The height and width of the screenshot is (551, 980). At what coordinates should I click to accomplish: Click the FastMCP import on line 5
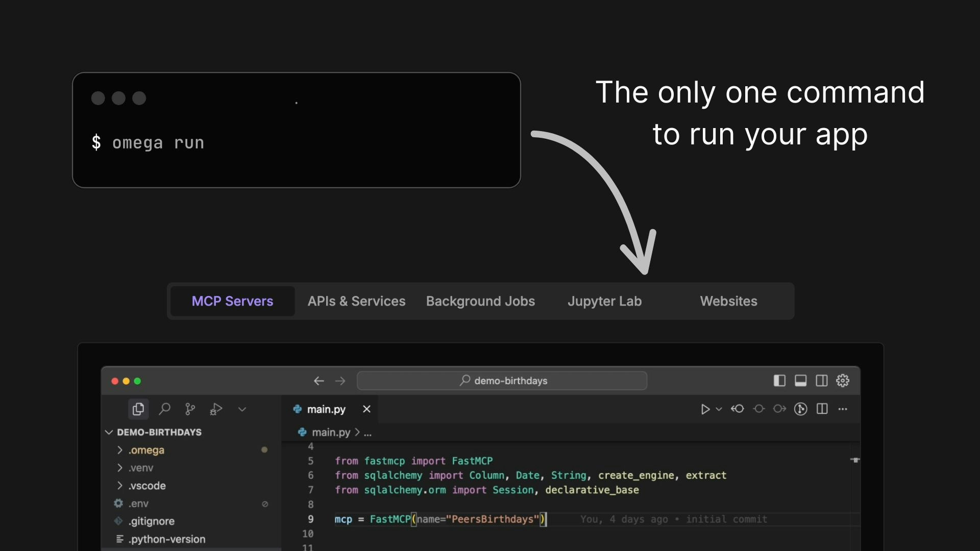(472, 461)
